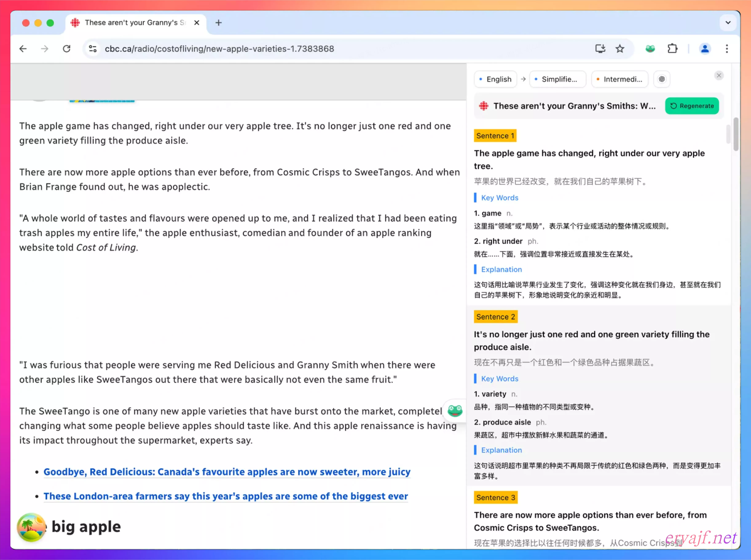751x560 pixels.
Task: Click the key word 'game'
Action: pos(491,213)
